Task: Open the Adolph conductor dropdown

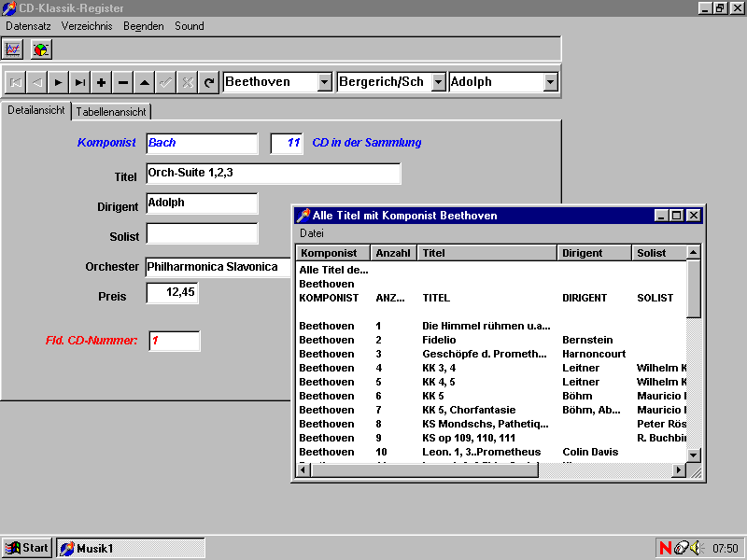Action: click(x=550, y=82)
